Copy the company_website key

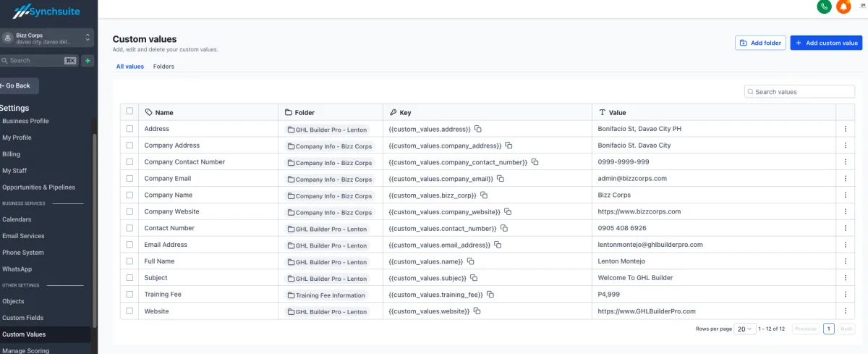pyautogui.click(x=508, y=212)
